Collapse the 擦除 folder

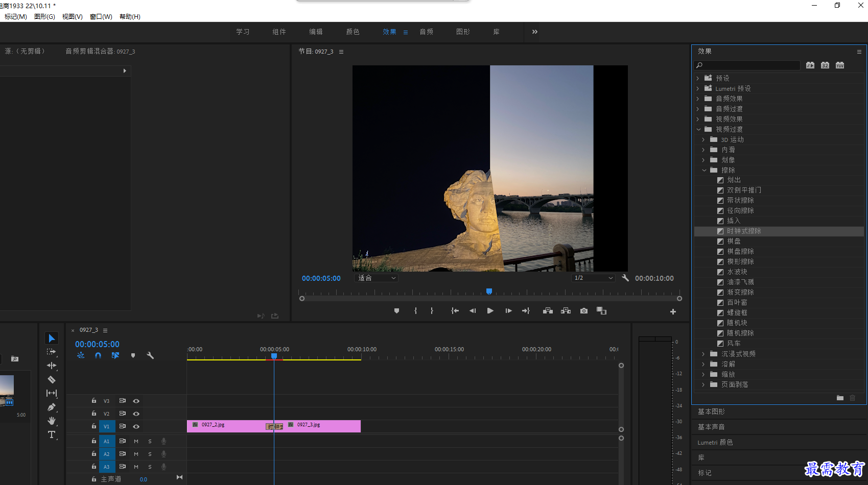(704, 170)
